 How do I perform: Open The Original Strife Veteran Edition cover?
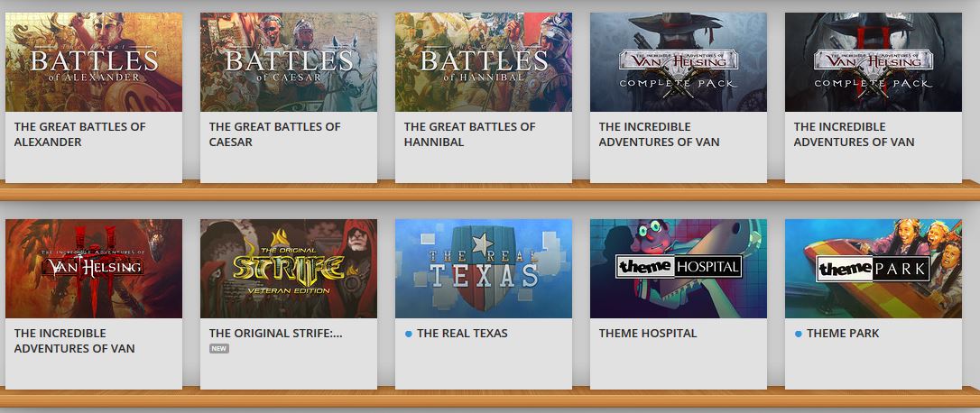point(289,269)
